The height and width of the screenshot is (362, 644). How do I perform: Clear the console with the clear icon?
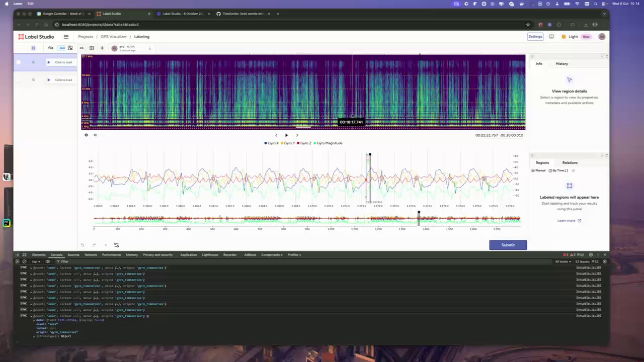point(24,261)
